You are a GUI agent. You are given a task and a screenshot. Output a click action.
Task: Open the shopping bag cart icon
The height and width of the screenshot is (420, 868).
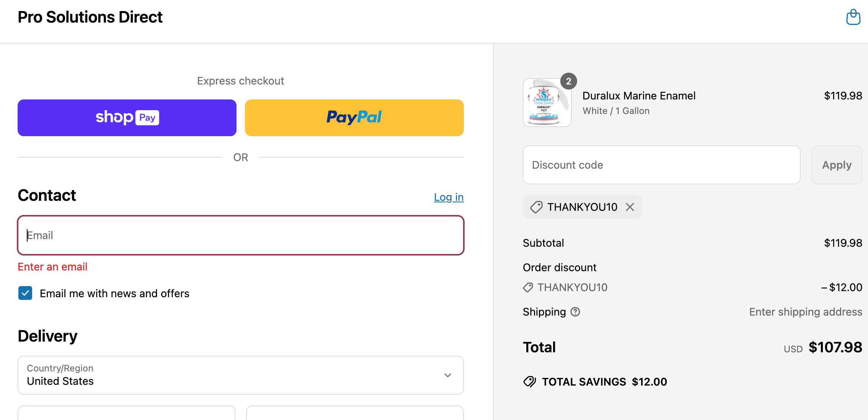(x=853, y=17)
